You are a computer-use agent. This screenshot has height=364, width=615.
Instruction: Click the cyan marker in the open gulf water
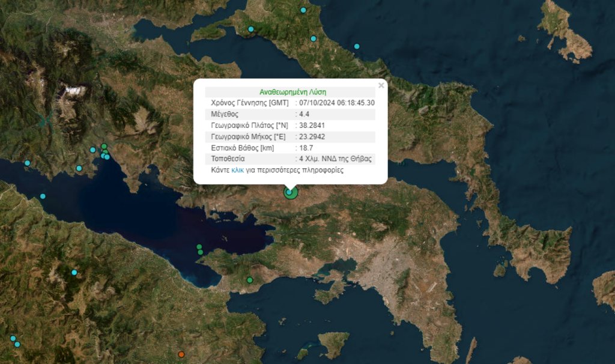tap(43, 196)
